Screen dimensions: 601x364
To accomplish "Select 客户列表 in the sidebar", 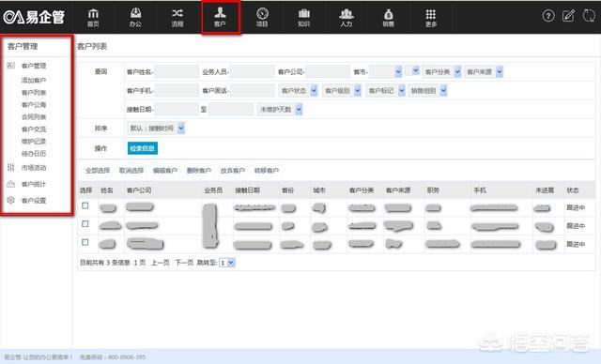I will [34, 92].
